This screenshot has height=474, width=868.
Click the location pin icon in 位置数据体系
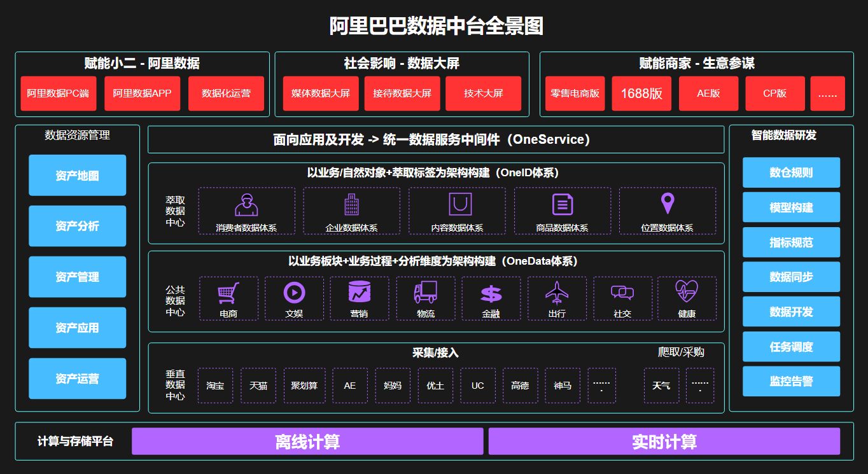click(667, 204)
